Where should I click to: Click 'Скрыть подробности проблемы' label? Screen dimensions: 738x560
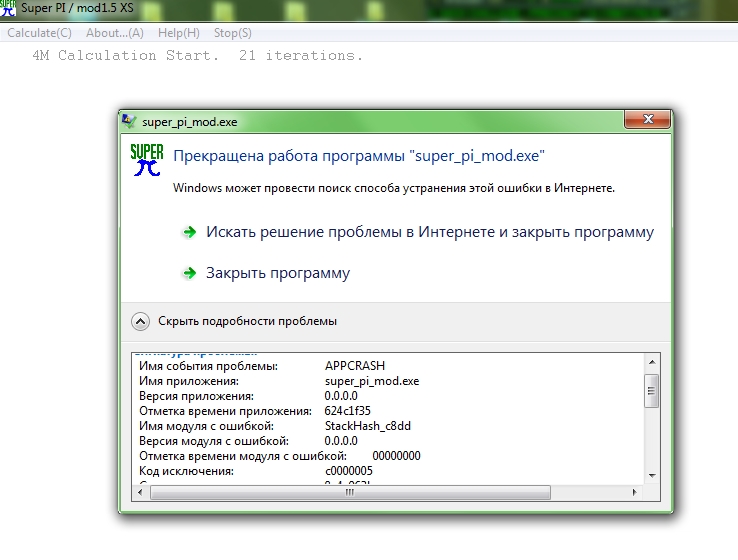(247, 321)
